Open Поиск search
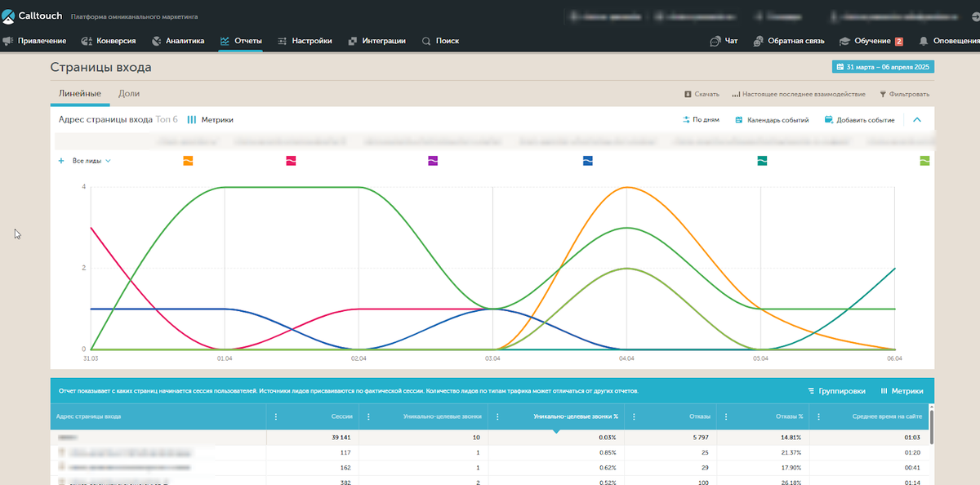Image resolution: width=980 pixels, height=485 pixels. [440, 41]
